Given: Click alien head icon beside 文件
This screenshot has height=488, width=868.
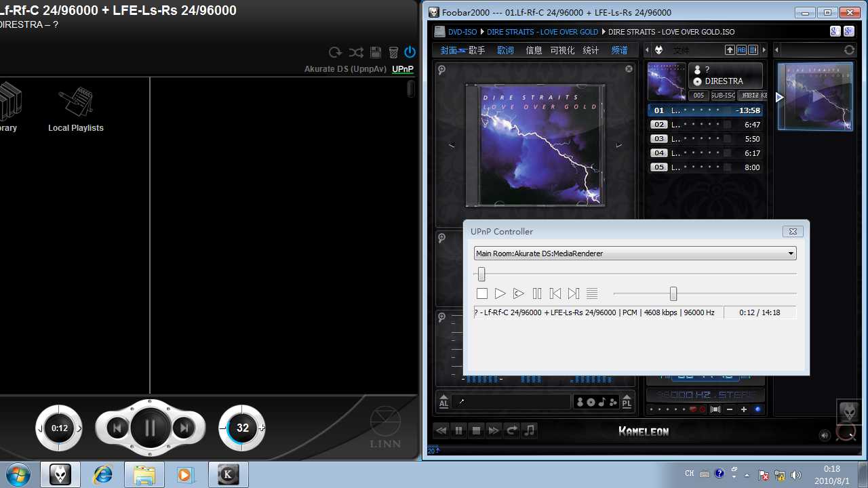Looking at the screenshot, I should 658,50.
